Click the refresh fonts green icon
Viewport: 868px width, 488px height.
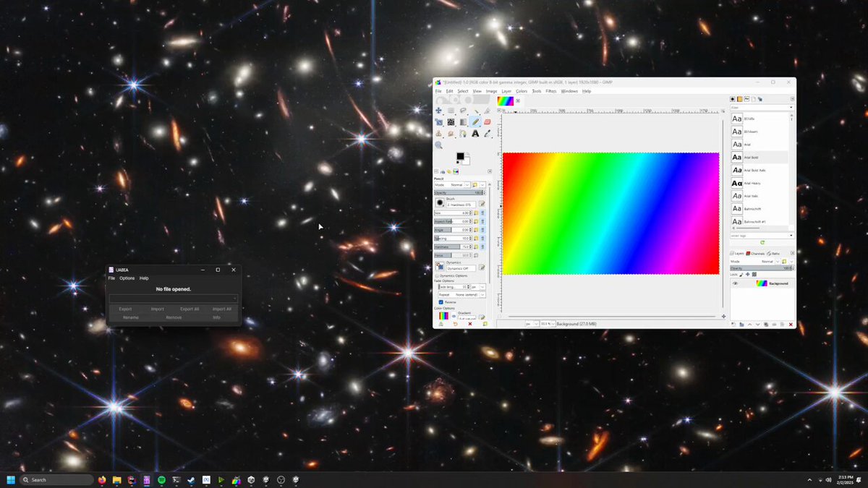762,242
